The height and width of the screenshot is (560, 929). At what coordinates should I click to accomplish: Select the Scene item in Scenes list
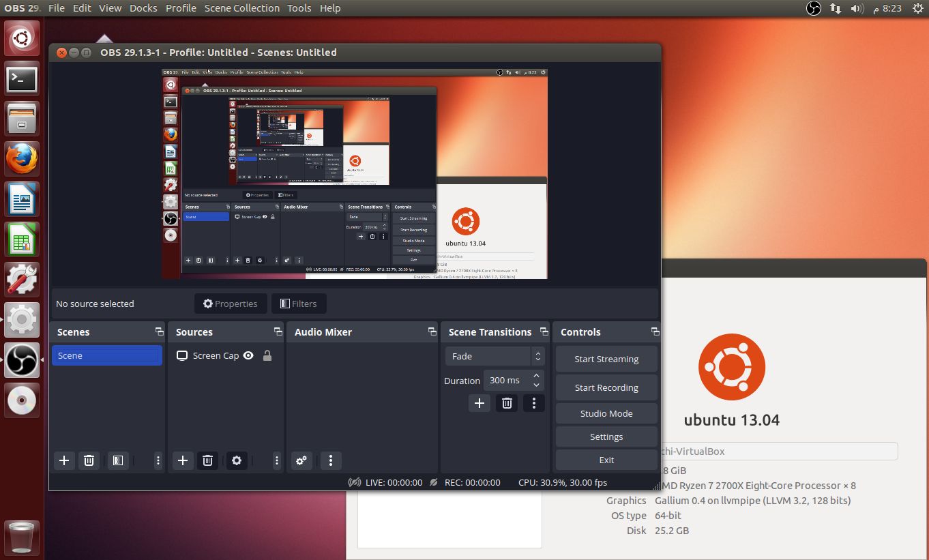click(107, 355)
